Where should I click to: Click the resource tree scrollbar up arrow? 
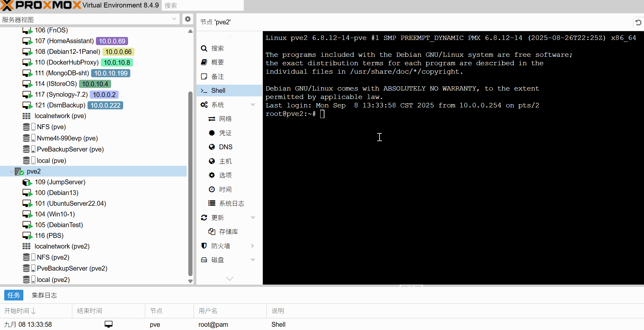point(190,31)
